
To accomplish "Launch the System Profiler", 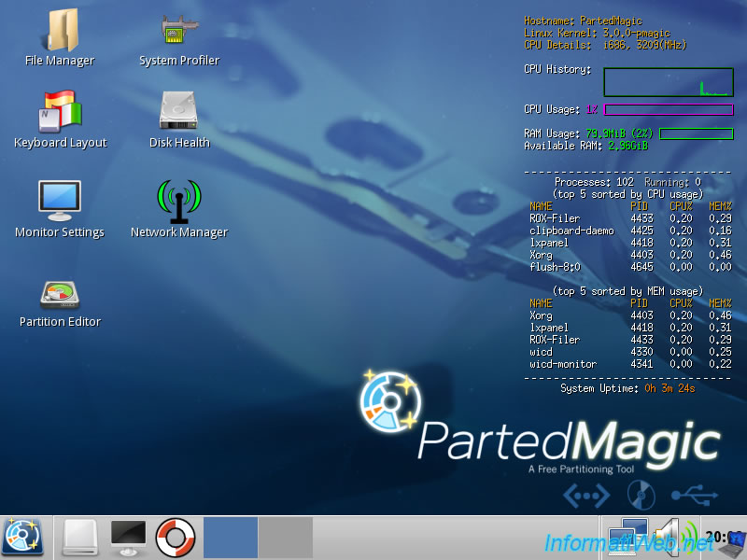I will click(x=177, y=33).
